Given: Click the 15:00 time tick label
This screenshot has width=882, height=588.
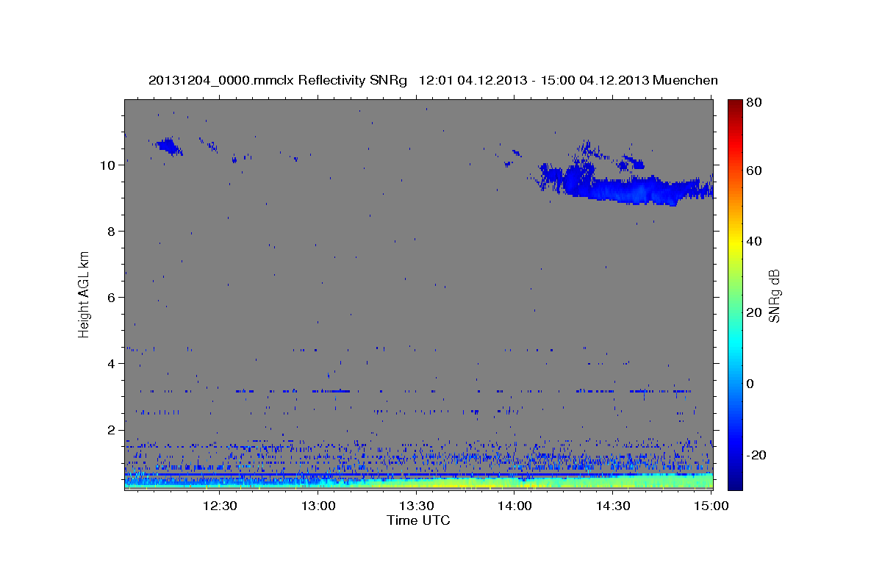Looking at the screenshot, I should (711, 506).
